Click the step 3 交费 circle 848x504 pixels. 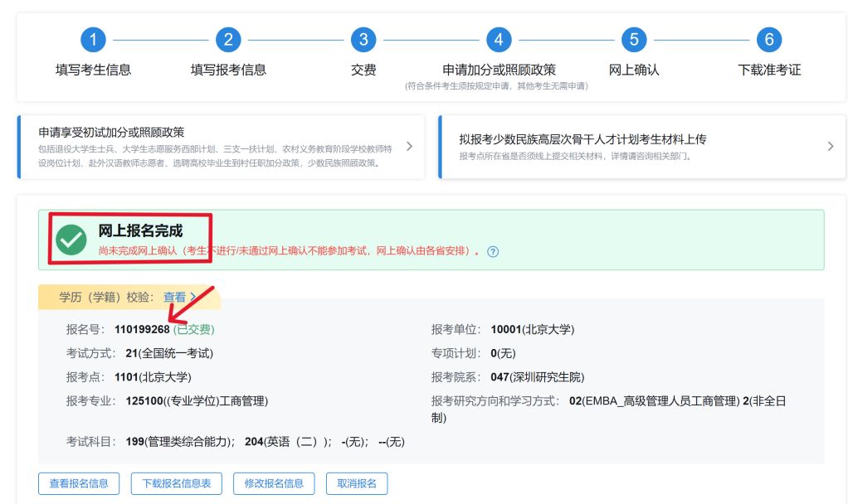363,40
